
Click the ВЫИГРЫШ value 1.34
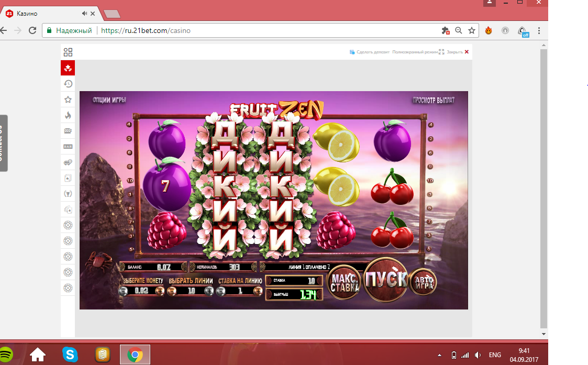pyautogui.click(x=308, y=295)
